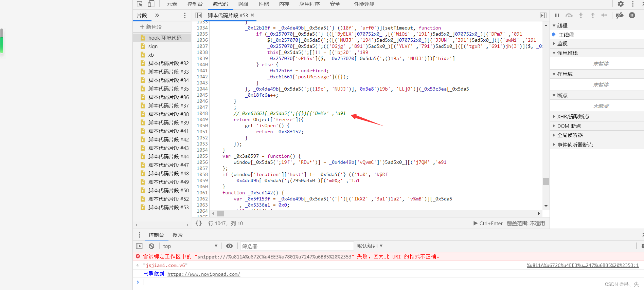Screen dimensions: 644x290
Task: Open the xb snippet
Action: click(162, 55)
